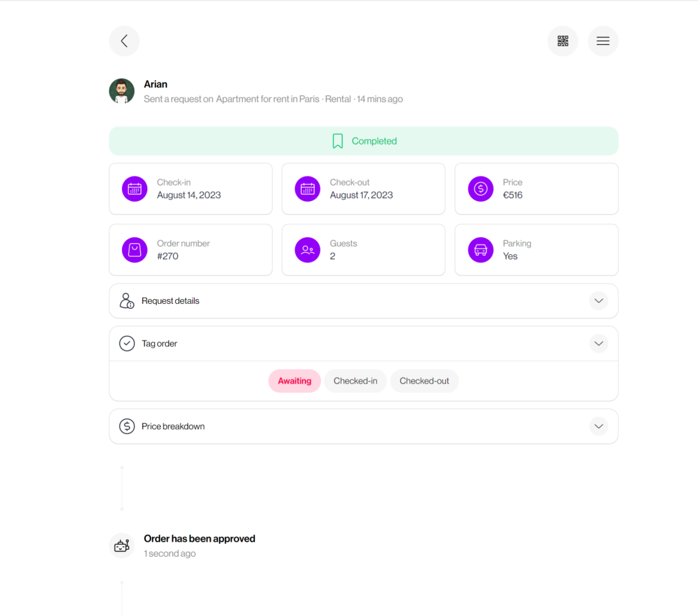Viewport: 698px width, 616px height.
Task: Click the back arrow button
Action: (x=124, y=41)
